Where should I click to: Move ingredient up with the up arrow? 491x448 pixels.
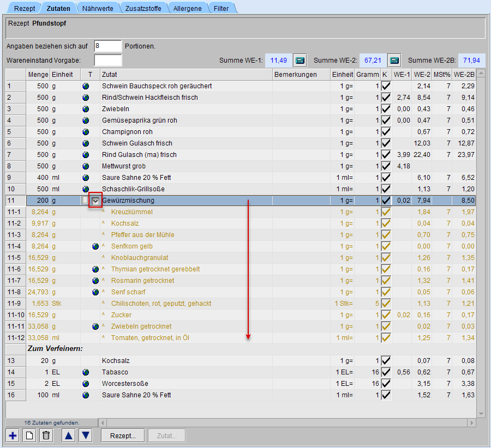click(68, 435)
